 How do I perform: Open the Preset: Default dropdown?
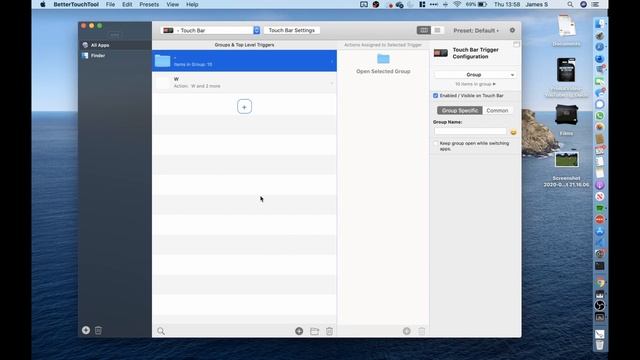tap(476, 31)
